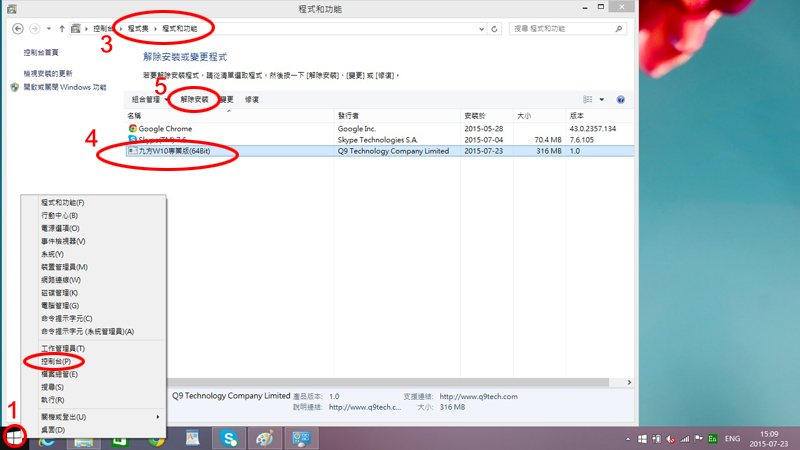Choose 控制台(P) from context menu

(x=56, y=361)
